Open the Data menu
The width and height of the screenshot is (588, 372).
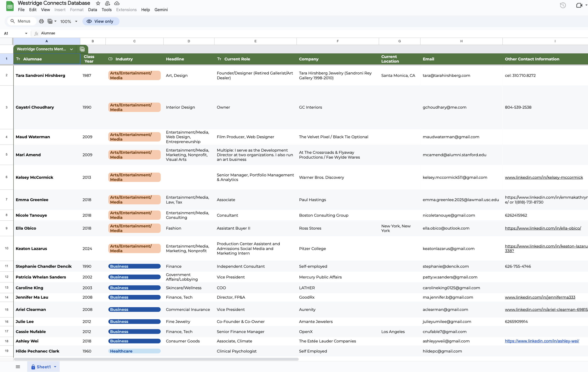(92, 10)
